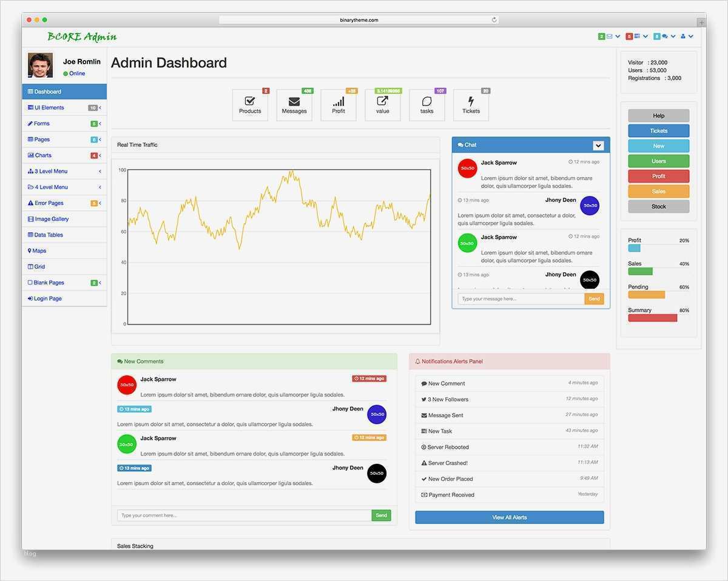Click the red Summary progress bar
Screen dimensions: 728x581
pos(653,318)
